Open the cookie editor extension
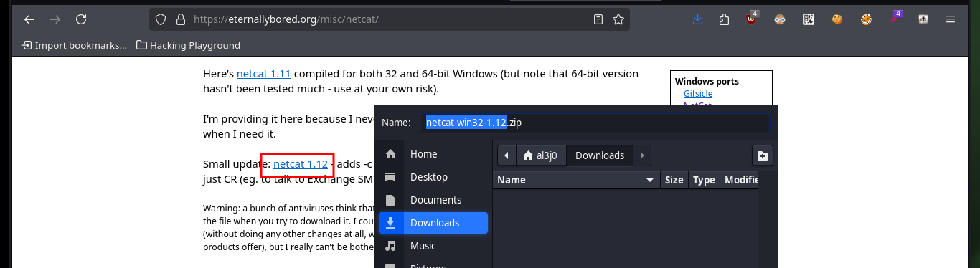 pyautogui.click(x=837, y=19)
